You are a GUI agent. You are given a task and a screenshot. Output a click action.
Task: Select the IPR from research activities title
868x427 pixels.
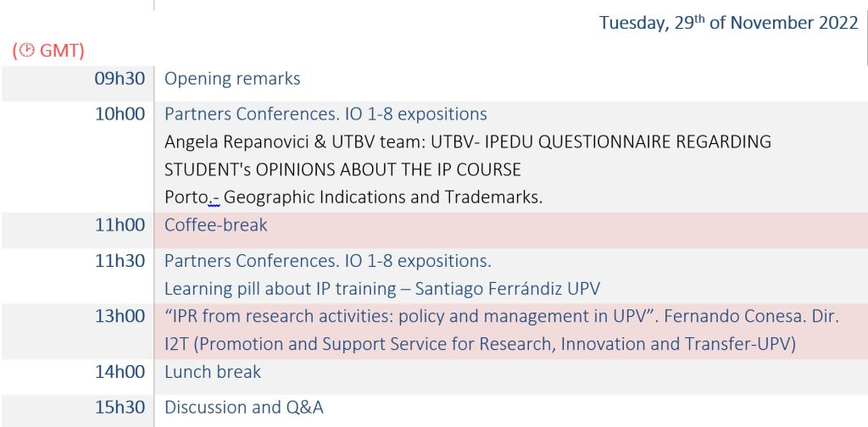coord(501,317)
